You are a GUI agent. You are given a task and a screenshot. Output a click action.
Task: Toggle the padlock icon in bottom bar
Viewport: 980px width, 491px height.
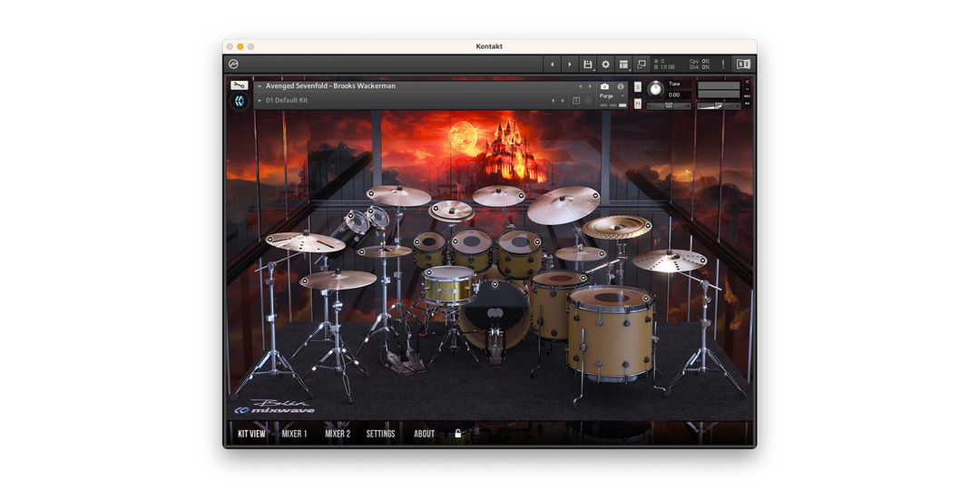(x=457, y=434)
